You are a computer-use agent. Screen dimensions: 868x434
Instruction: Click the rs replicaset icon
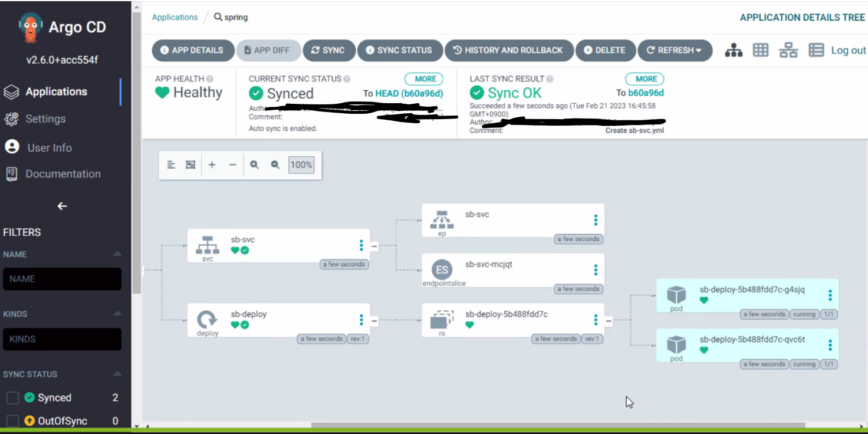(x=442, y=320)
